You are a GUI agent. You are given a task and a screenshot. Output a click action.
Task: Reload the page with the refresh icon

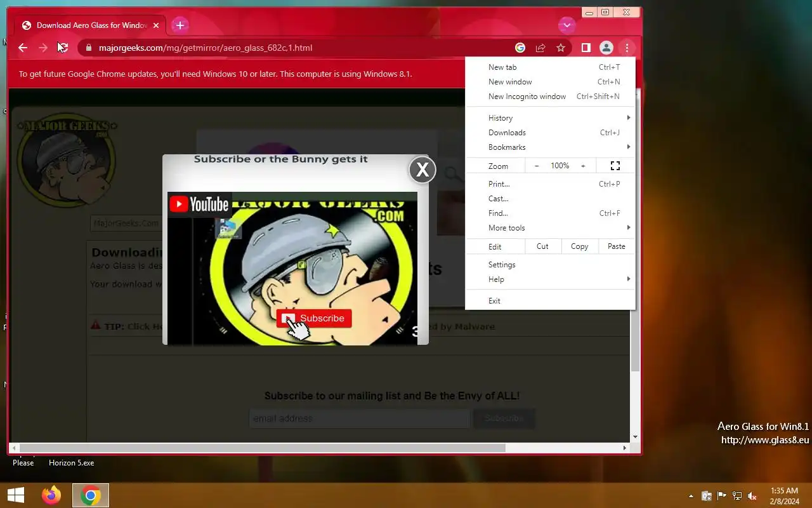click(63, 48)
